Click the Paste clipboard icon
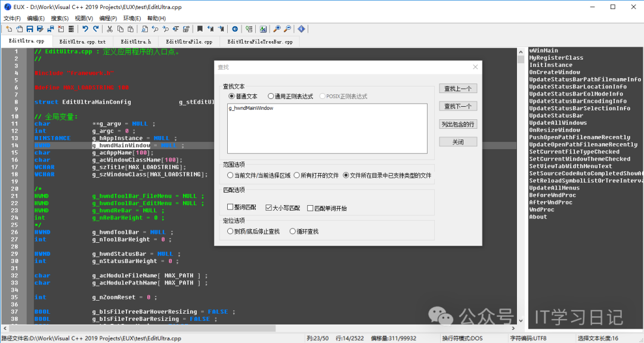The height and width of the screenshot is (343, 644). pyautogui.click(x=129, y=29)
